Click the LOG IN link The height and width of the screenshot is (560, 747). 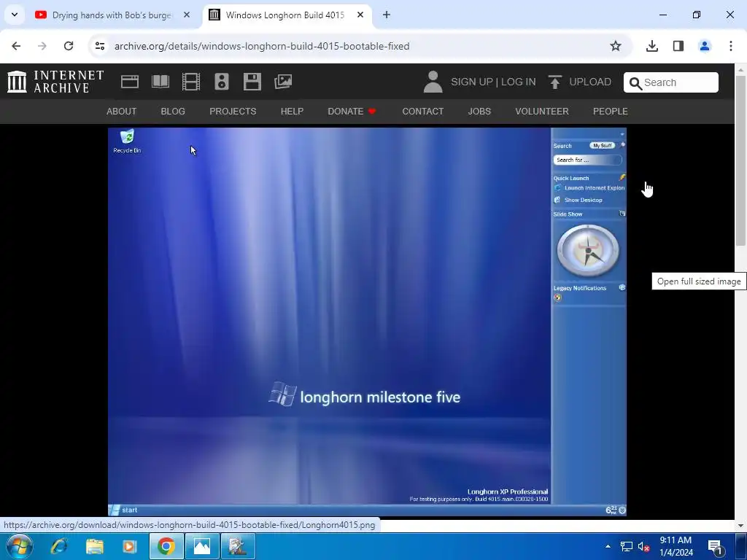(x=519, y=82)
